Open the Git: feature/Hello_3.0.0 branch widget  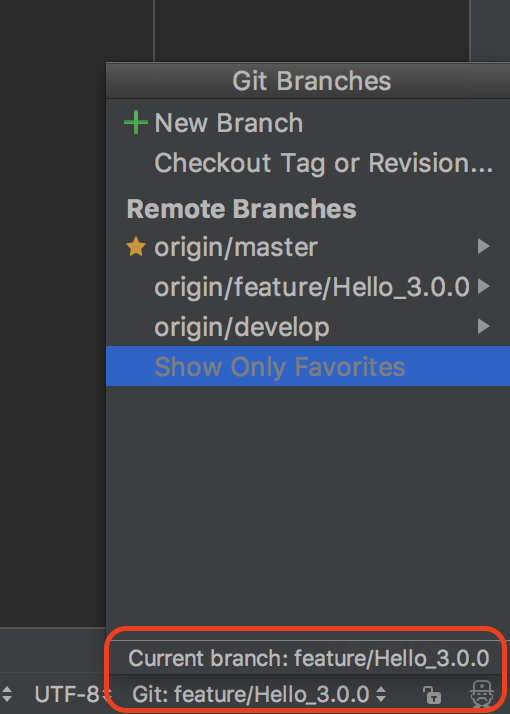tap(250, 694)
